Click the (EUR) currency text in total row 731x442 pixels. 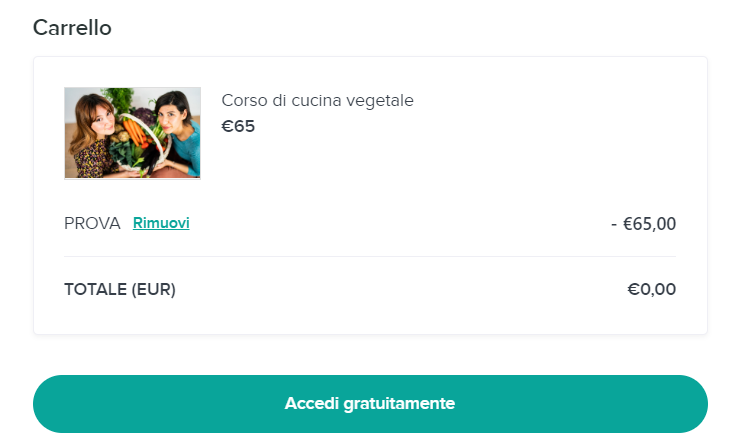tap(153, 290)
